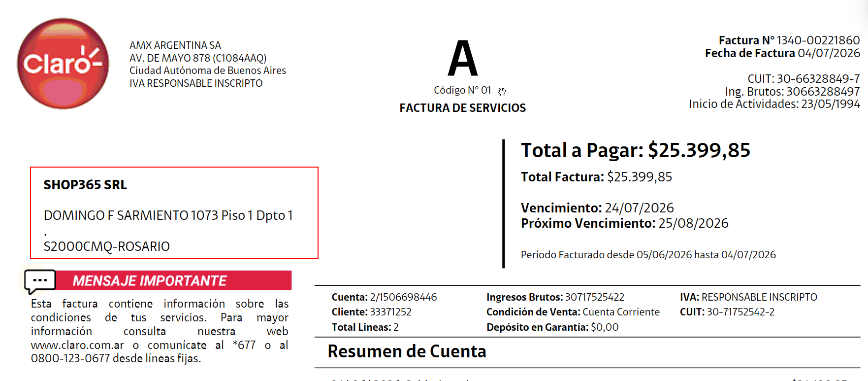Click Condición de Venta Cuenta Corriente
This screenshot has height=381, width=868.
[573, 312]
